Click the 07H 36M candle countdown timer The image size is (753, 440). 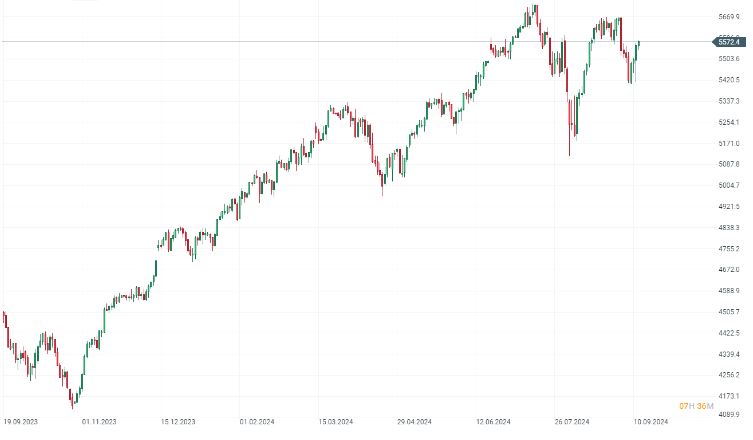[694, 405]
